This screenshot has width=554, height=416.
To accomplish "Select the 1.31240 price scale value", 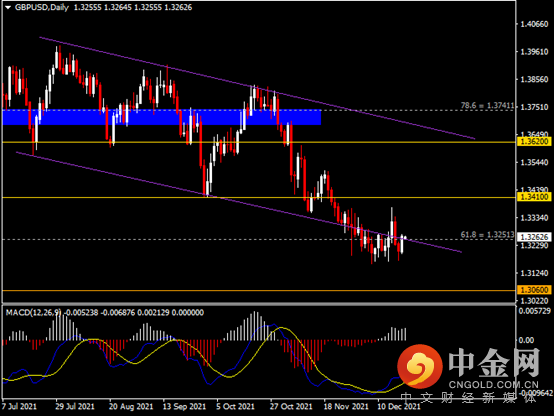I will point(535,273).
